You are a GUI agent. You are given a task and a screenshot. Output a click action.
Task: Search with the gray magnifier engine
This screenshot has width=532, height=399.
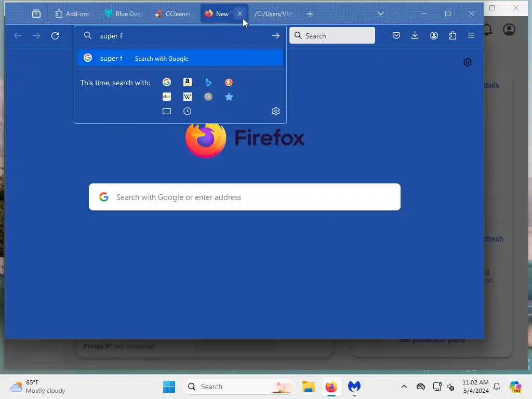tap(208, 97)
